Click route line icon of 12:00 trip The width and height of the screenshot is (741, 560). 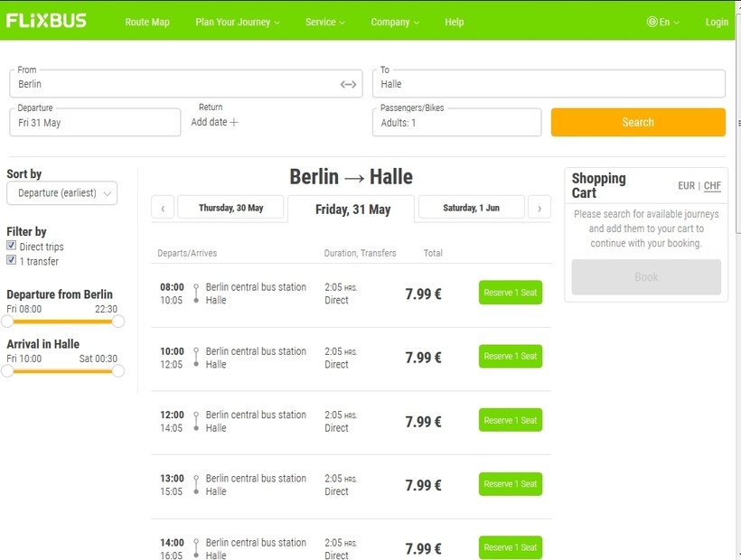pos(196,421)
